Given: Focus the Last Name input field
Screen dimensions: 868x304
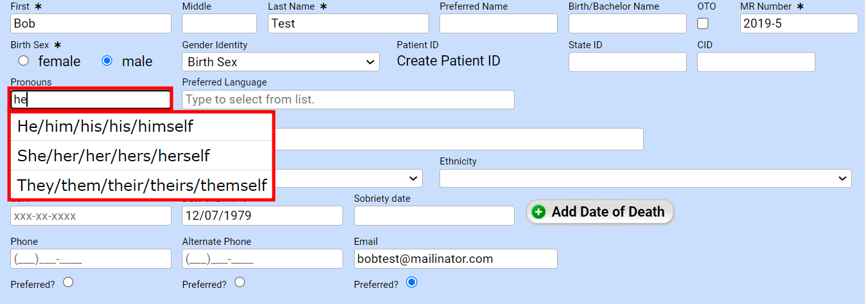Looking at the screenshot, I should pos(348,24).
